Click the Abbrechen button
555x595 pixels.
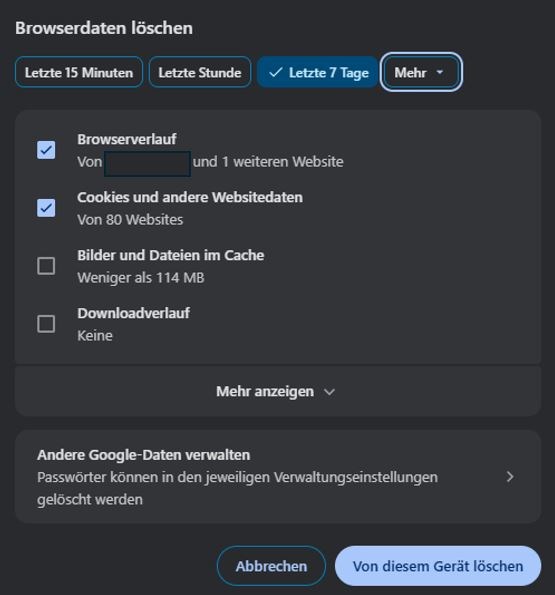pyautogui.click(x=271, y=566)
